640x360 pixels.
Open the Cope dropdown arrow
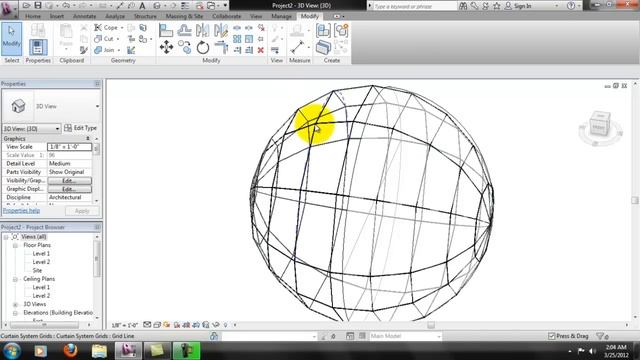[122, 28]
